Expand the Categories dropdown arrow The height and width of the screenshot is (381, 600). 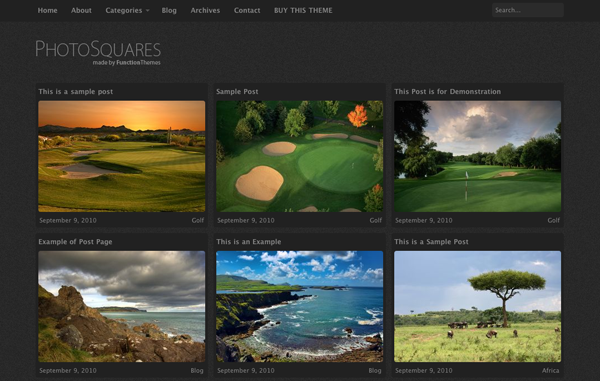[x=148, y=11]
